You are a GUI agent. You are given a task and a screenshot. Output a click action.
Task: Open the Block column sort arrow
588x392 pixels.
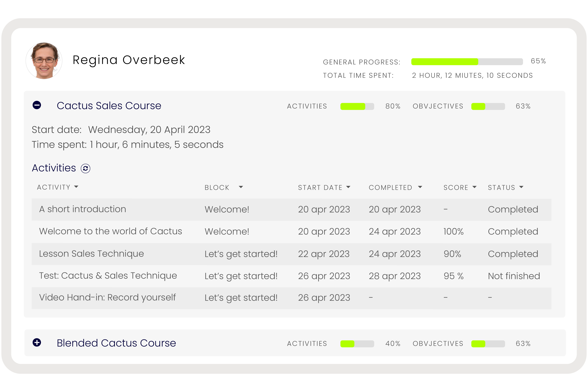(x=241, y=187)
